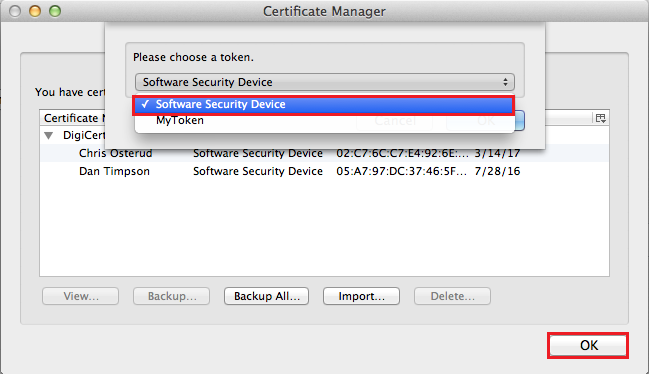Click the token dropdown stepper arrows
Viewport: 649px width, 374px height.
[505, 82]
